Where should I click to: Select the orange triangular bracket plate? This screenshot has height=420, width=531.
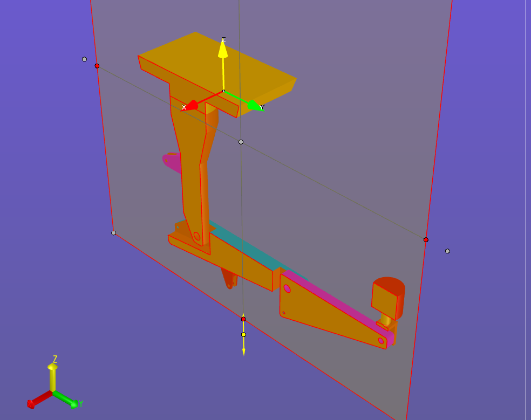[x=324, y=313]
